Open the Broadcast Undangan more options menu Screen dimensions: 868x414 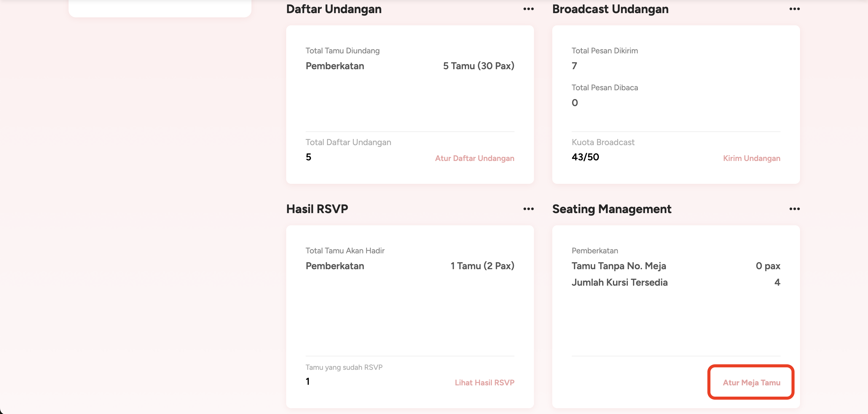tap(794, 9)
